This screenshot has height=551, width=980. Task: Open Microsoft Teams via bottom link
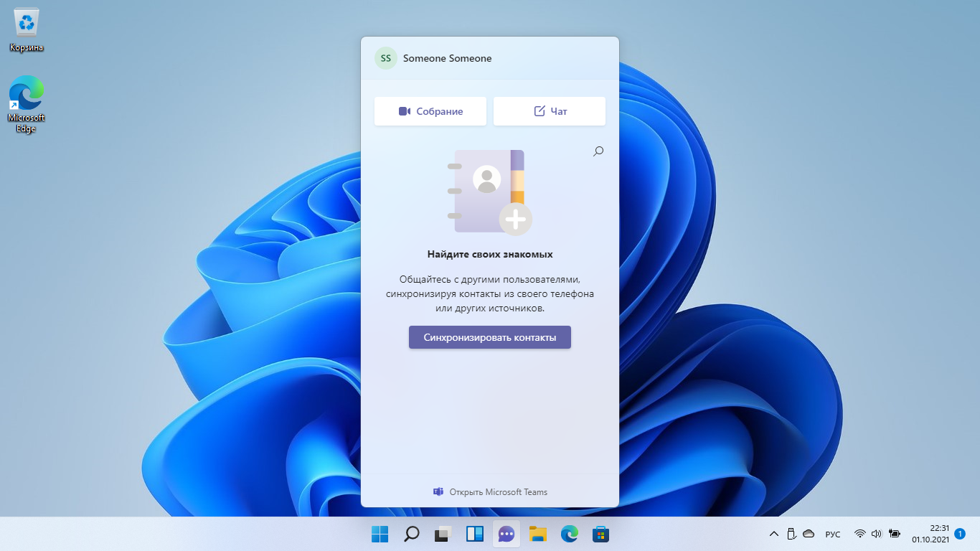coord(490,492)
